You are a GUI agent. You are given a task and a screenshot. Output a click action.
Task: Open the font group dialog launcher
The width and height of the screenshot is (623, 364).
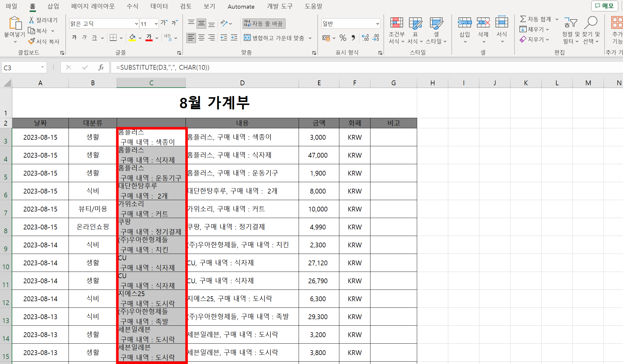point(179,53)
